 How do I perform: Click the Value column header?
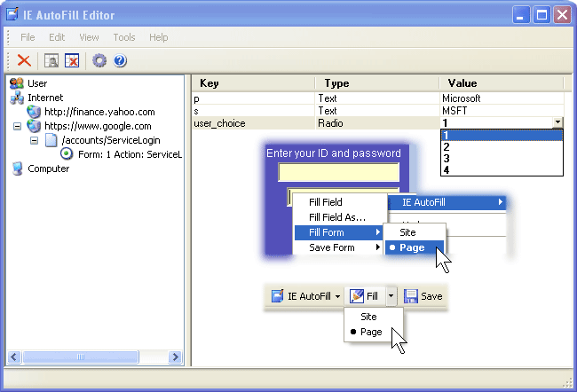[502, 83]
